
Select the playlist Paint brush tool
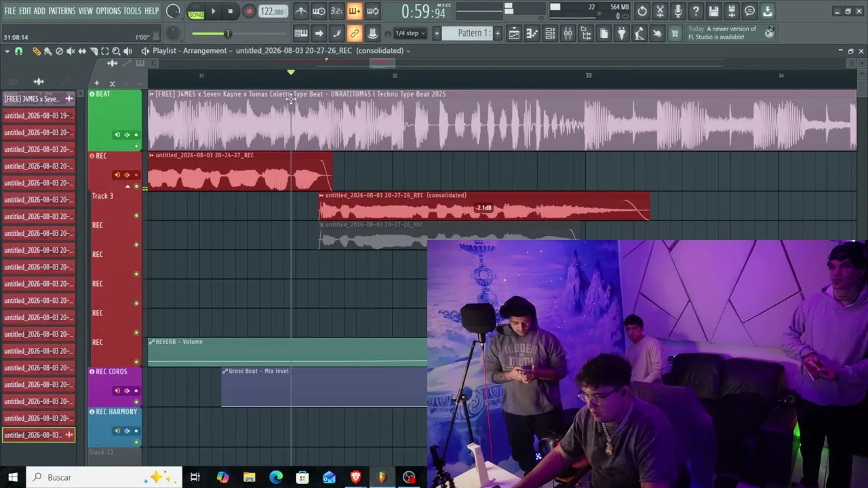[x=47, y=51]
